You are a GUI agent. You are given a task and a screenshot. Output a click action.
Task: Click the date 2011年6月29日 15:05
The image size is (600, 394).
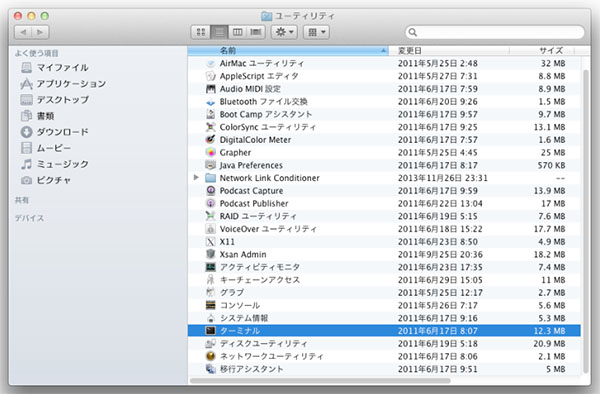440,280
